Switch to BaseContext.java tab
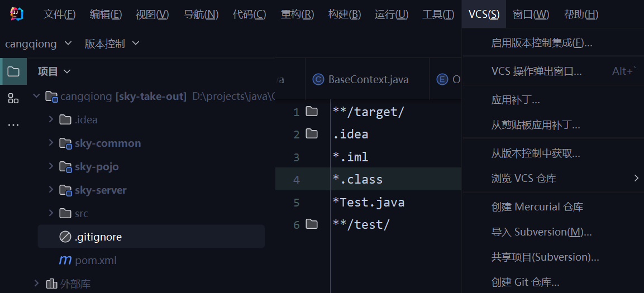This screenshot has height=293, width=644. 368,79
